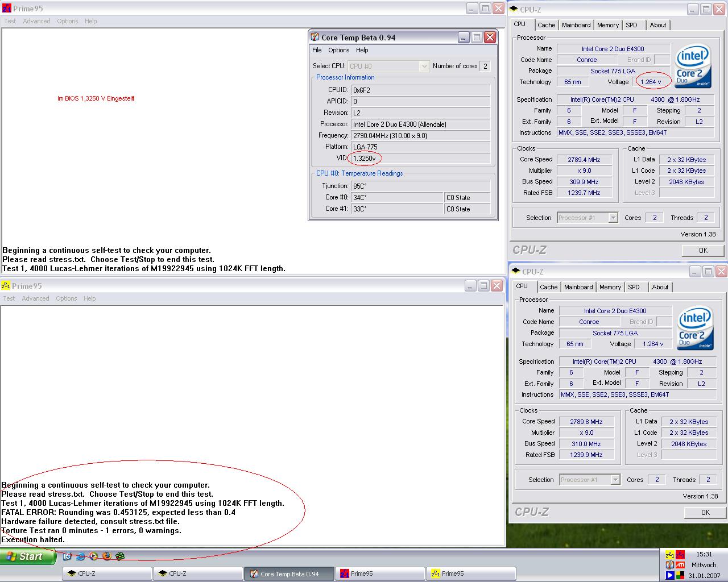Click four-colored squares tray icon
This screenshot has height=582, width=728.
tap(680, 575)
